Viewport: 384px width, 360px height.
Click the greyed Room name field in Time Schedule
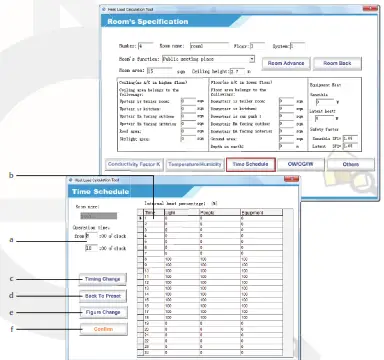(99, 216)
